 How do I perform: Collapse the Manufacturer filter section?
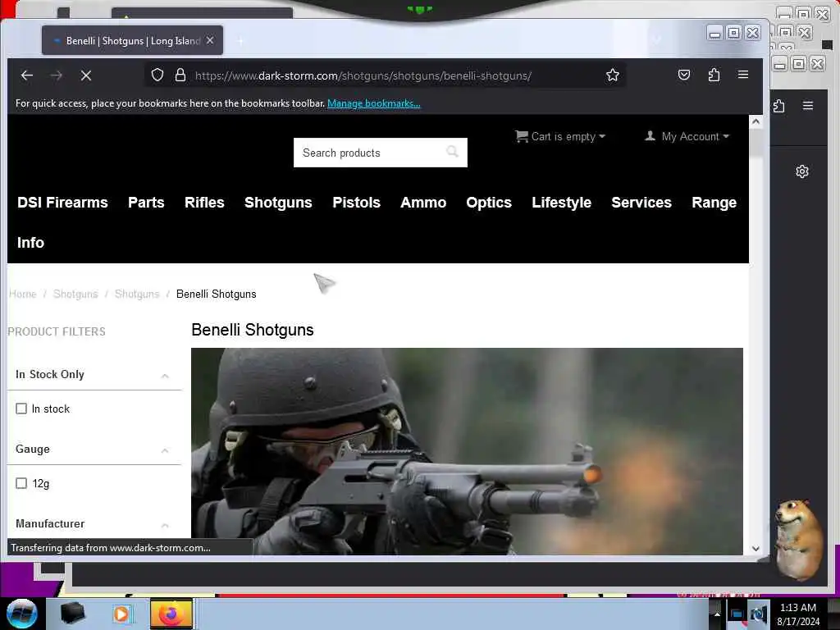(165, 525)
